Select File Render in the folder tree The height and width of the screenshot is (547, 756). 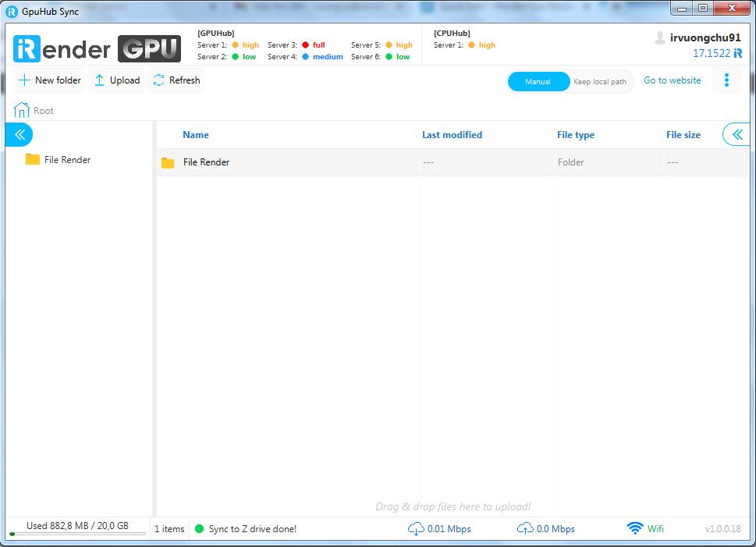pyautogui.click(x=67, y=159)
